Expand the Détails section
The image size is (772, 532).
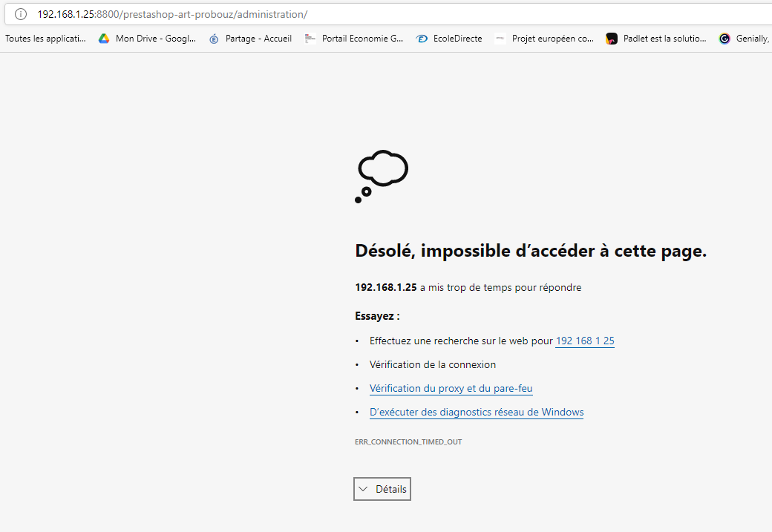tap(382, 489)
